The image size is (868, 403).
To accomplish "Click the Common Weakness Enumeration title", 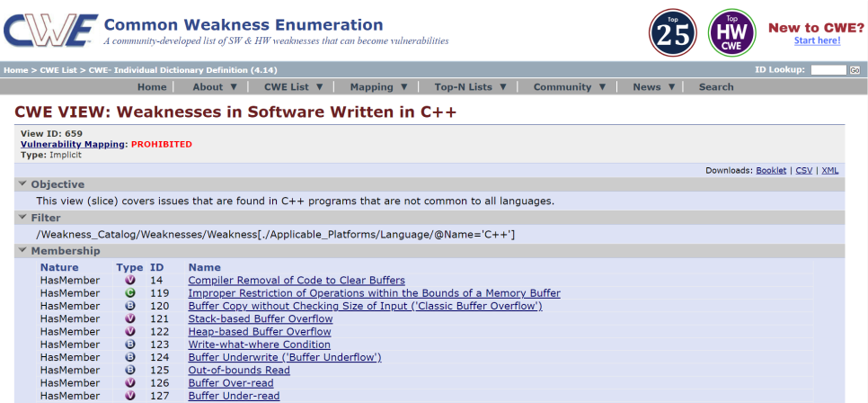I will tap(244, 25).
